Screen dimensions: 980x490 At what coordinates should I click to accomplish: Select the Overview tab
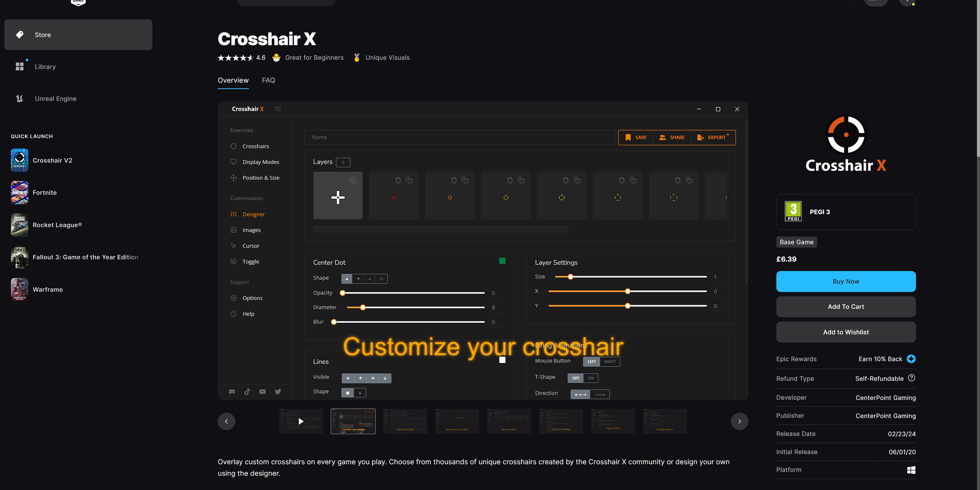(x=233, y=80)
